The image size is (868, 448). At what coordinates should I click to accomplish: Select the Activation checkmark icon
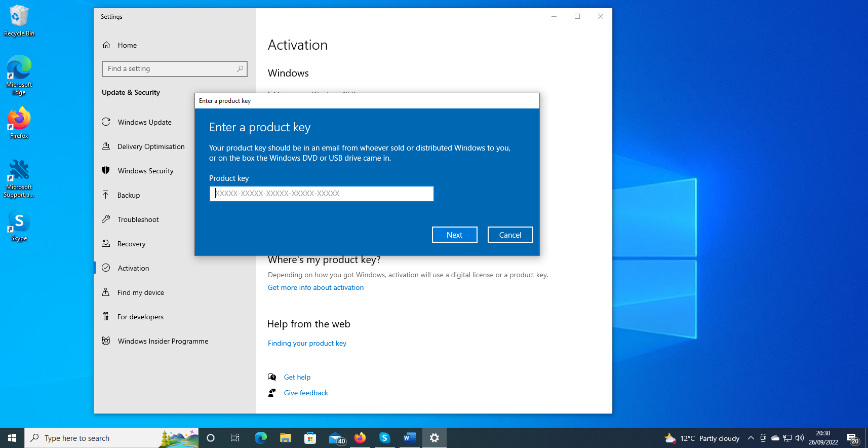(x=106, y=268)
